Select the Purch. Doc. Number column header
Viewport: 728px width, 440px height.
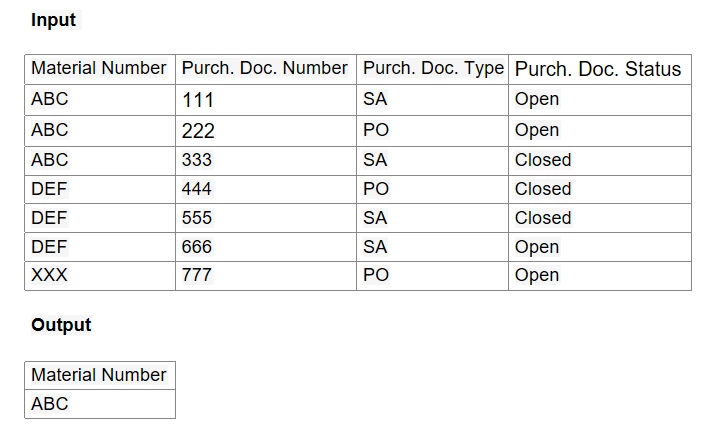tap(266, 69)
